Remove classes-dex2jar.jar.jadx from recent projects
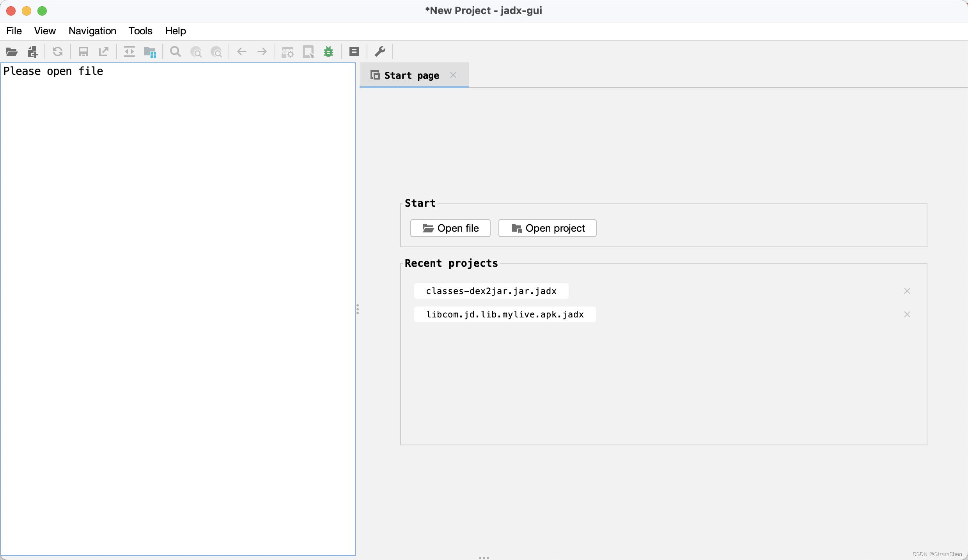The width and height of the screenshot is (968, 560). click(x=907, y=291)
